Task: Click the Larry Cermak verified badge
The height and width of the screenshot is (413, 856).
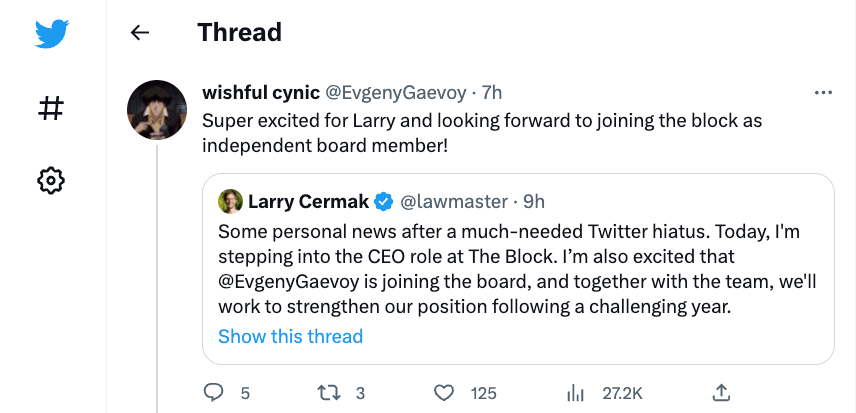Action: (x=383, y=202)
